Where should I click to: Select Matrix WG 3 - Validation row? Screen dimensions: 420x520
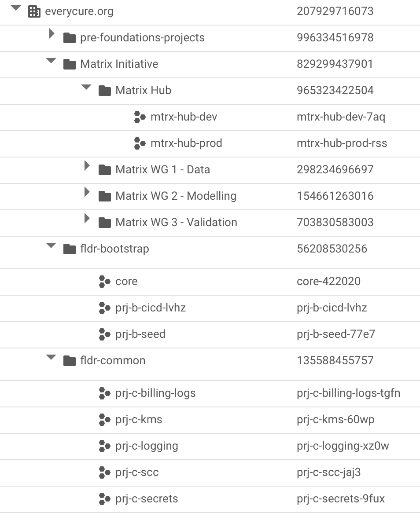tap(176, 223)
